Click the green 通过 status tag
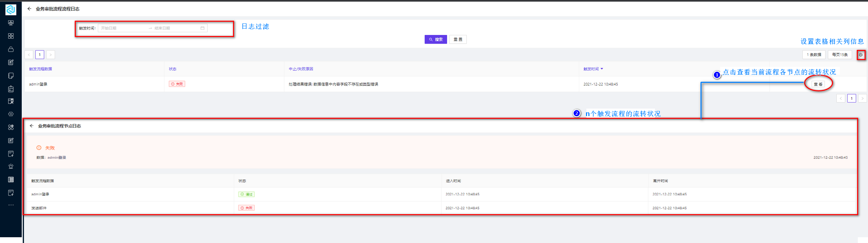The width and height of the screenshot is (868, 243). click(247, 194)
